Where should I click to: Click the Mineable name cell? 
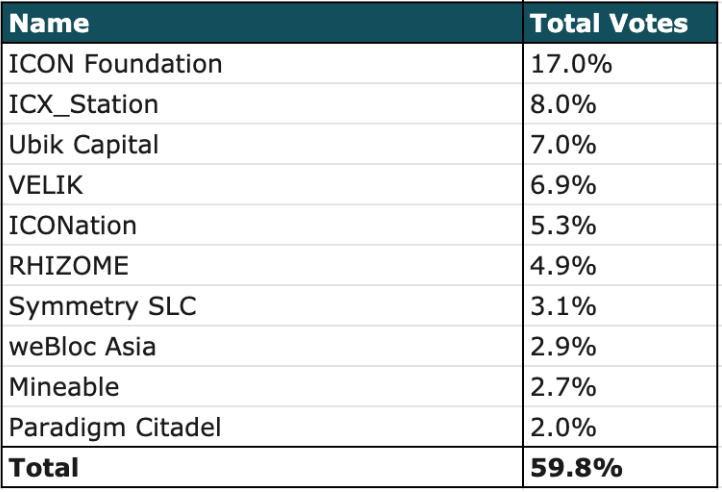point(262,387)
